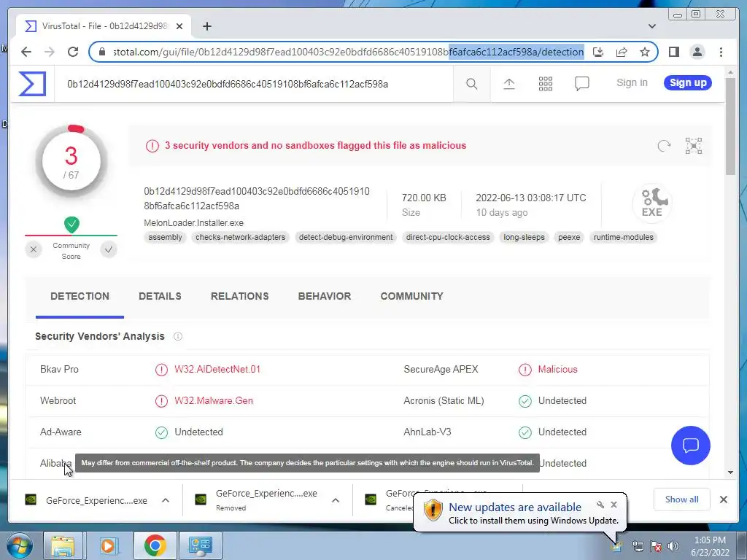Open the Chrome three-dot menu
The height and width of the screenshot is (560, 747).
pos(721,52)
